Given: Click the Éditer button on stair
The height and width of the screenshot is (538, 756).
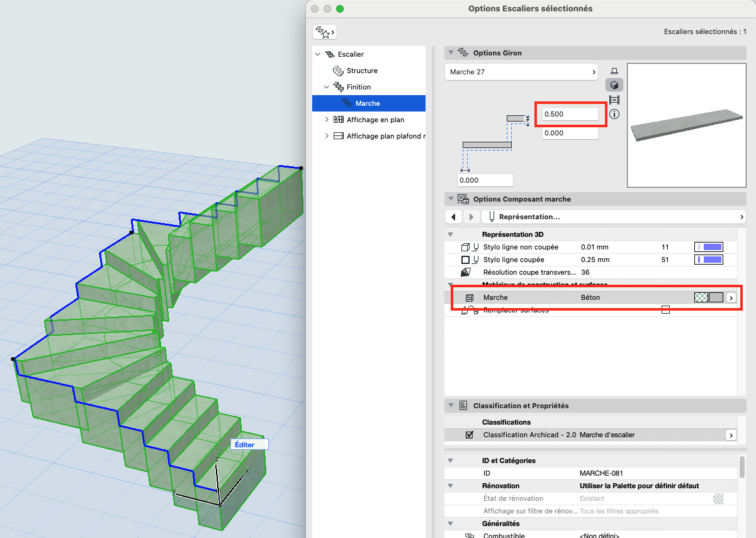Looking at the screenshot, I should coord(249,444).
